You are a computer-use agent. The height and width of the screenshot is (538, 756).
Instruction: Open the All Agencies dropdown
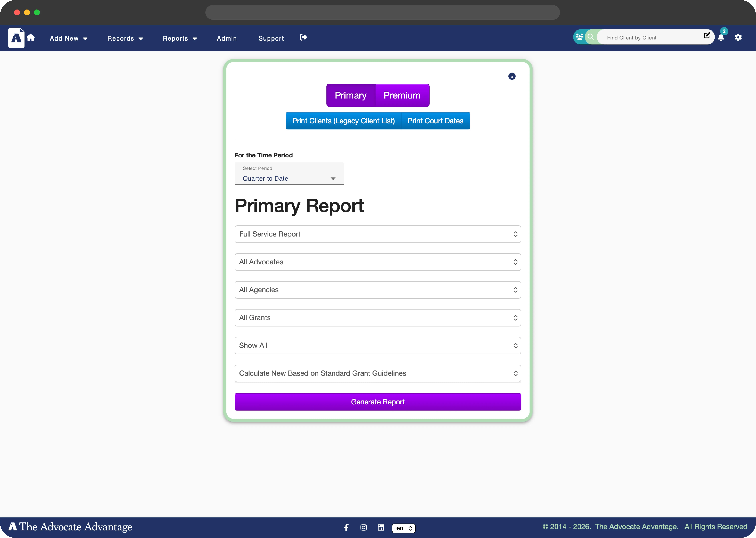click(x=378, y=290)
